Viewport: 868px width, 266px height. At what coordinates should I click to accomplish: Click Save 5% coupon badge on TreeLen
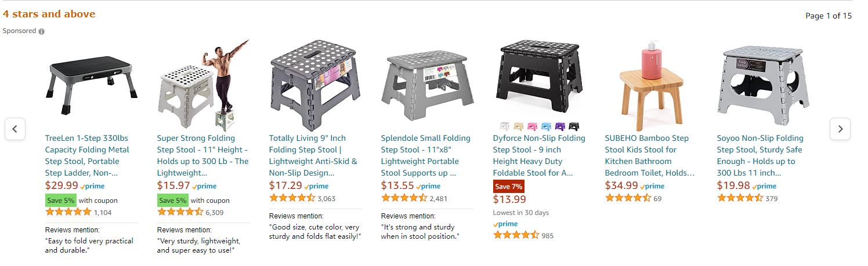[61, 201]
